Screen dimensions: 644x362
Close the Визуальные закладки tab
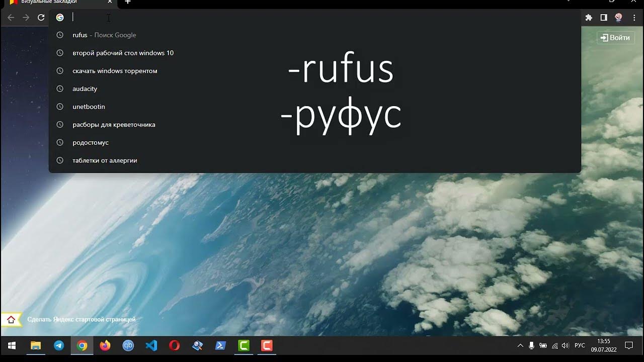pyautogui.click(x=110, y=2)
